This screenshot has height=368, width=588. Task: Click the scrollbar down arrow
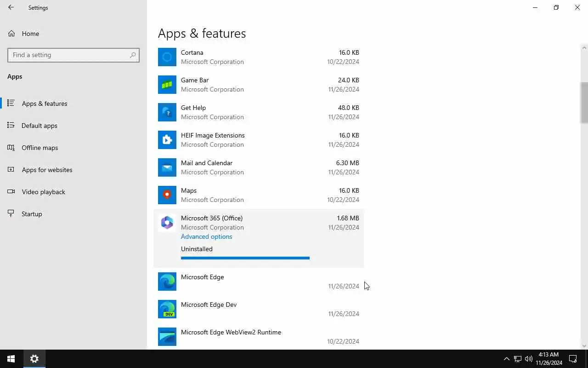(584, 346)
